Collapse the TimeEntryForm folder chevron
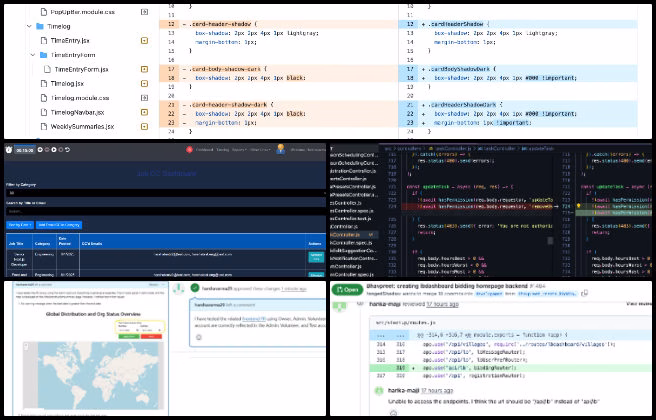Screen dimensions: 656x420 click(33, 55)
